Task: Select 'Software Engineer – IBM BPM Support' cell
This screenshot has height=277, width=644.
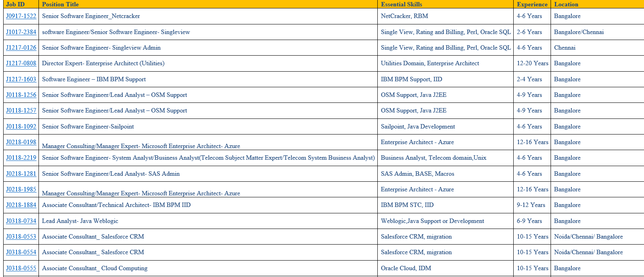Action: 208,79
